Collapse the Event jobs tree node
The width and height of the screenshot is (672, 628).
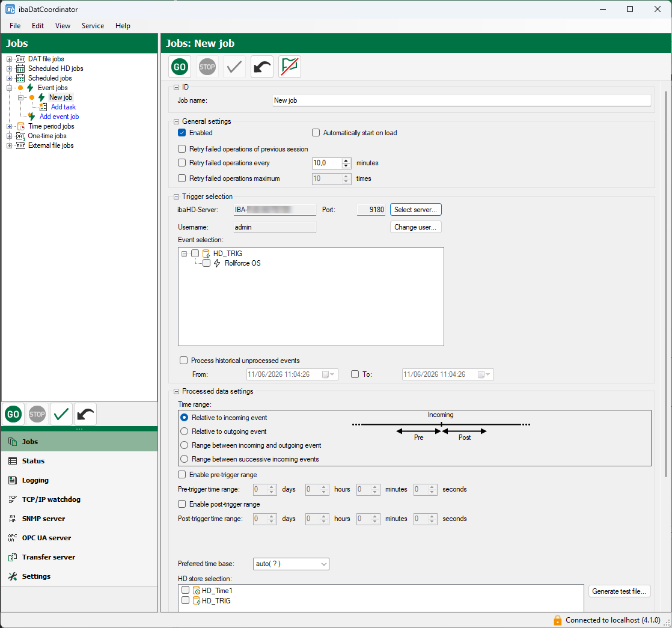pyautogui.click(x=9, y=88)
